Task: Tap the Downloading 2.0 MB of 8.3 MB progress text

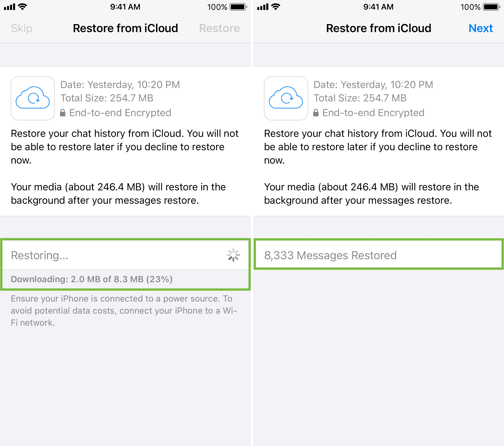Action: [92, 279]
